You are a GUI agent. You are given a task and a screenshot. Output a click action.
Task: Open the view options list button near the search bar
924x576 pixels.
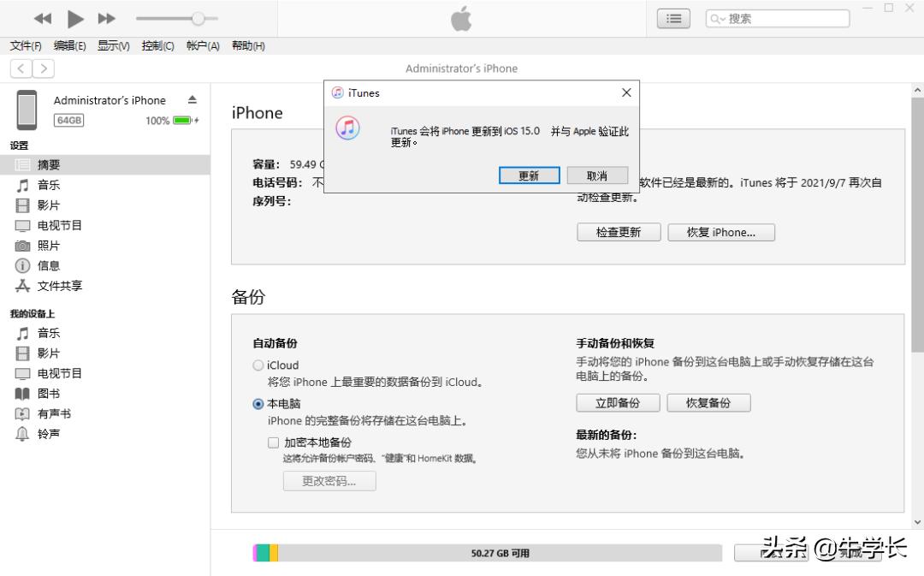[x=673, y=17]
